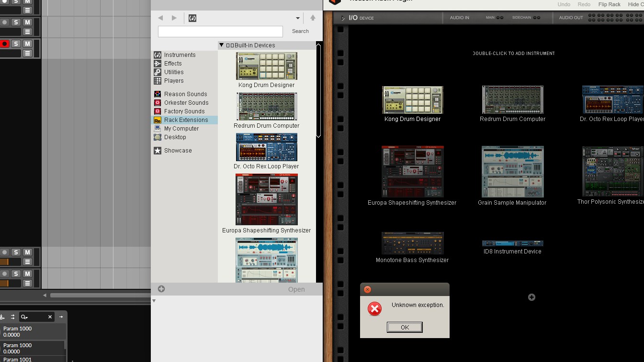Collapse the Built-in Devices section
The image size is (644, 362).
click(x=222, y=45)
